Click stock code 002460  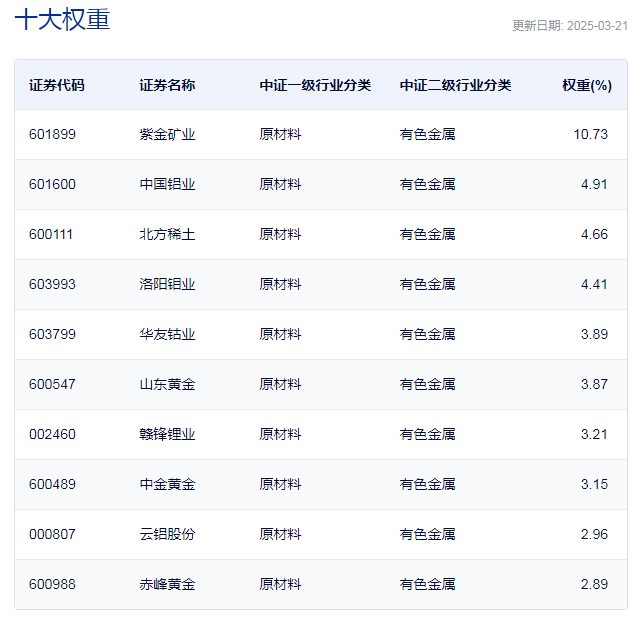pyautogui.click(x=52, y=434)
